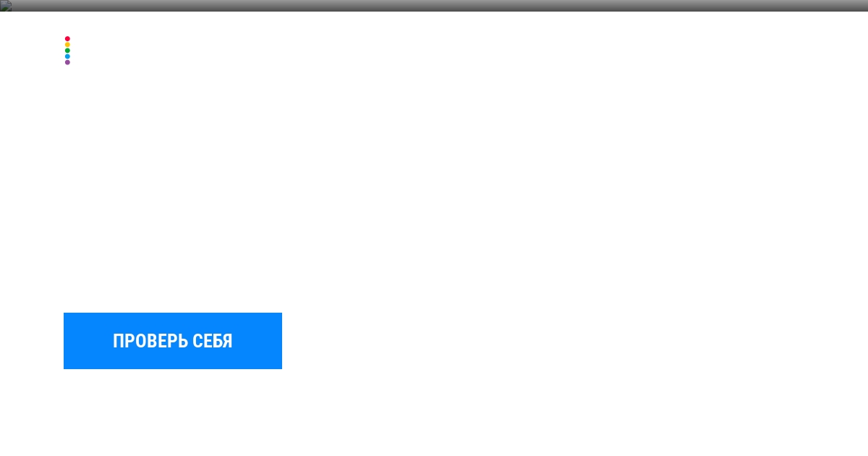Viewport: 868px width, 456px height.
Task: Select the purple dot in the logo
Action: click(67, 62)
